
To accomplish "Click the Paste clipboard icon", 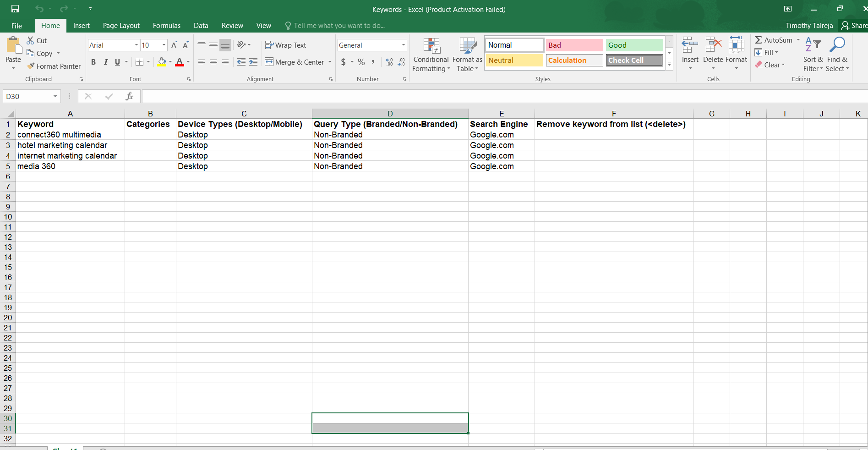I will (x=13, y=45).
